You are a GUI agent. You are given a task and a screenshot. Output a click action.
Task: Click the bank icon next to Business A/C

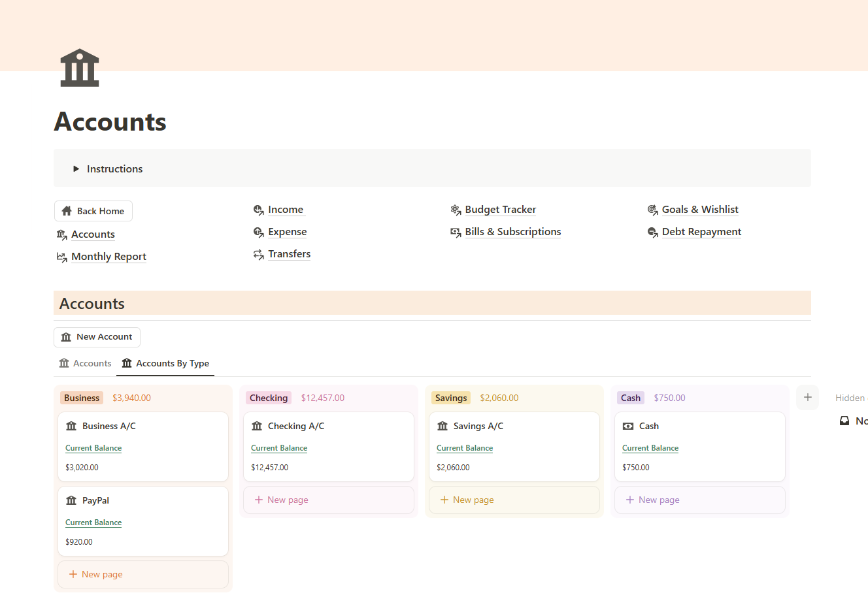(71, 426)
